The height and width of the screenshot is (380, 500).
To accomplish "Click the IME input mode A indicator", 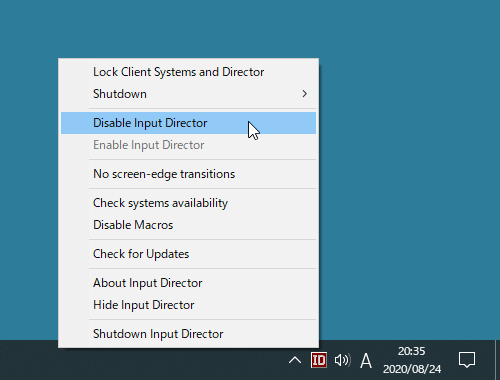I will coord(366,361).
